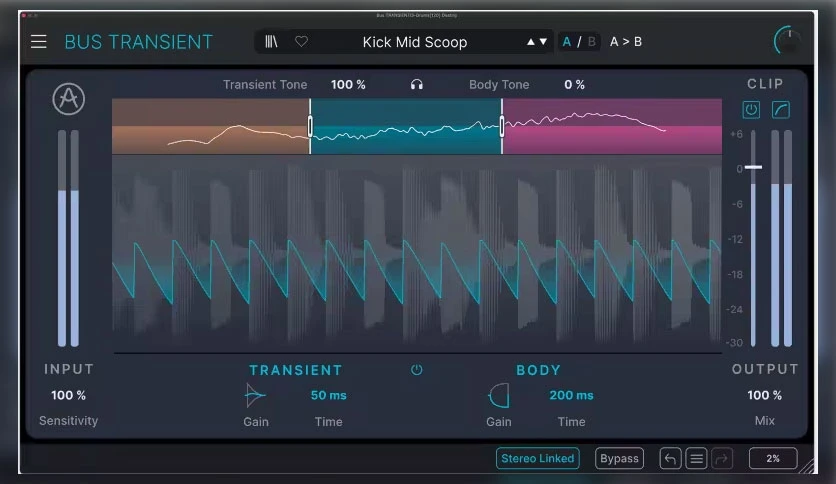
Task: Open the hamburger main menu
Action: 38,42
